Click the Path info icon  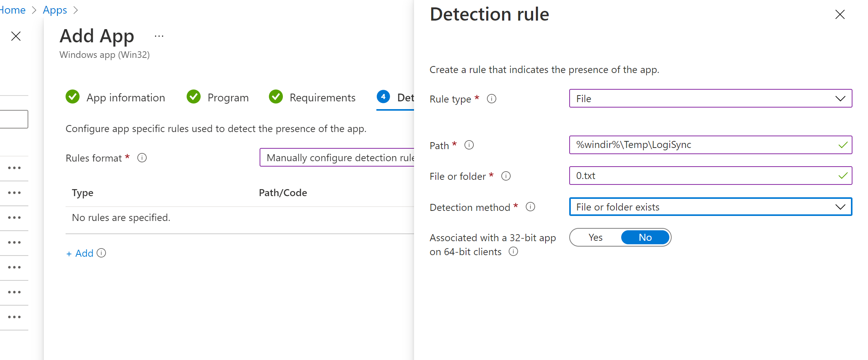[469, 145]
